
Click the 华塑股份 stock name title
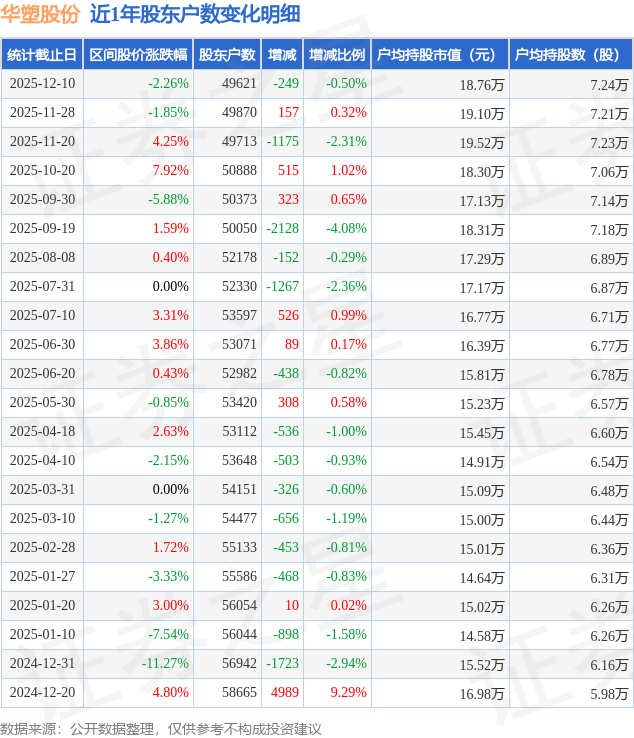coord(41,14)
